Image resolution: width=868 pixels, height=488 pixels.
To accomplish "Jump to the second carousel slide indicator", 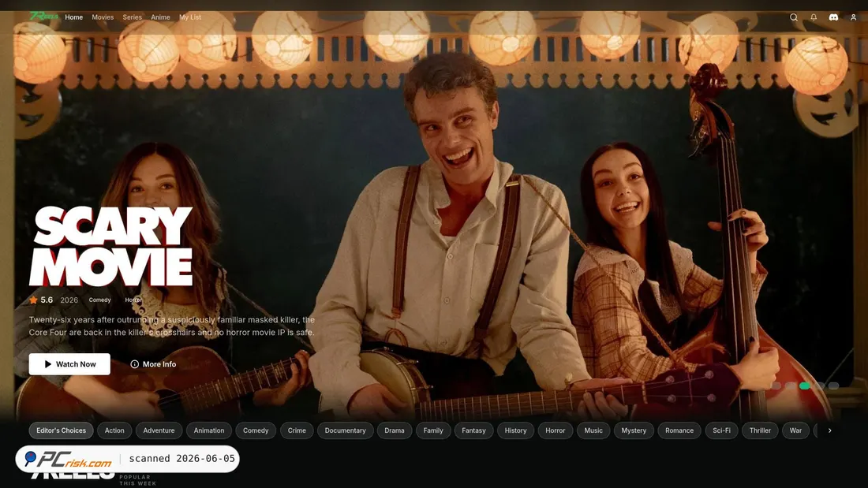I will [x=791, y=386].
